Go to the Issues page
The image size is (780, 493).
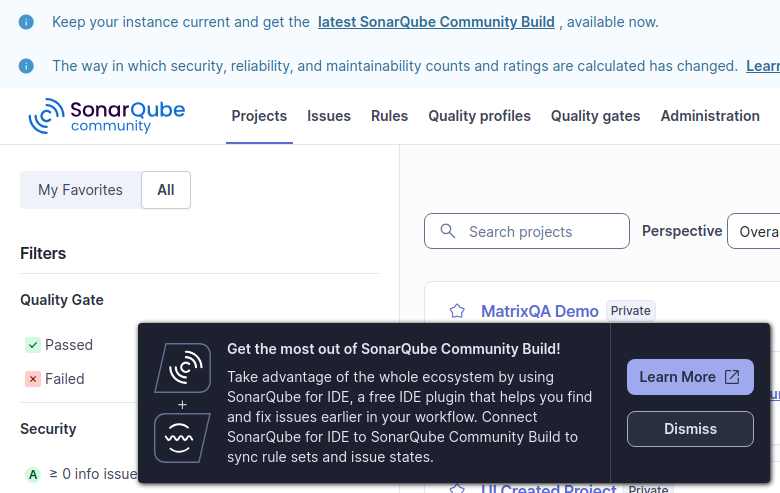pos(329,116)
